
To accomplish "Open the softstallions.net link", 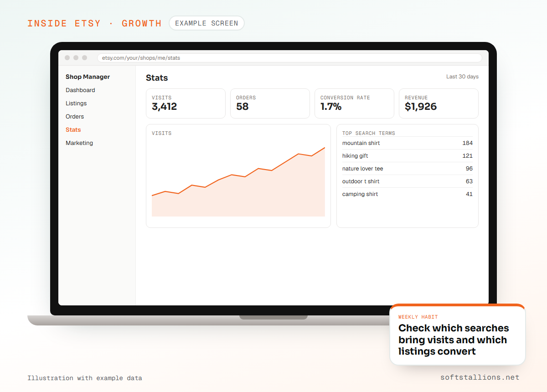I will pyautogui.click(x=480, y=377).
